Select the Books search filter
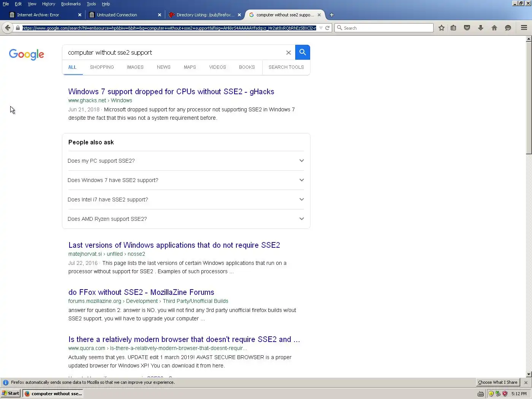This screenshot has width=532, height=399. (x=247, y=67)
